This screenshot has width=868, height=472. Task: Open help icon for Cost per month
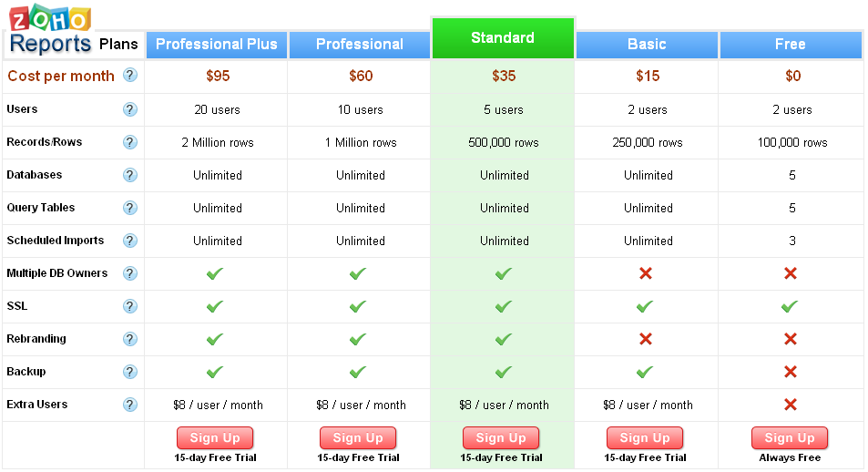130,76
